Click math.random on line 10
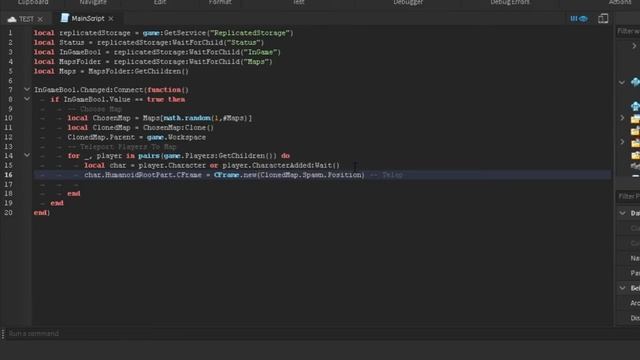 187,118
